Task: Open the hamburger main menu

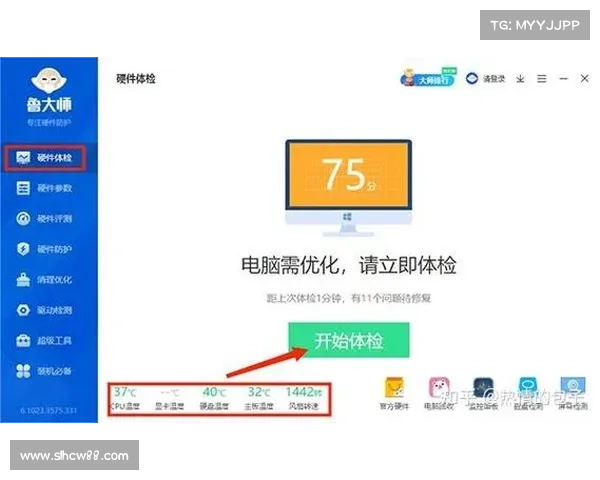Action: tap(541, 78)
